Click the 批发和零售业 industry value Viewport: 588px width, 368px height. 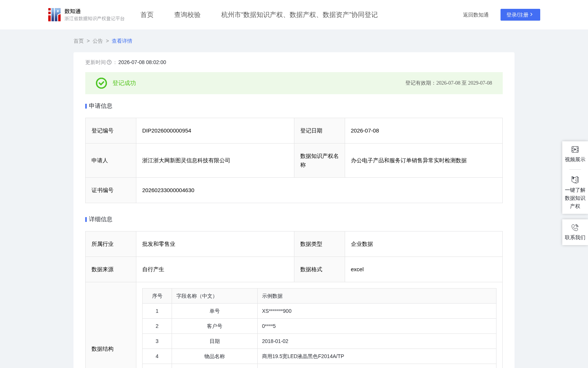159,244
